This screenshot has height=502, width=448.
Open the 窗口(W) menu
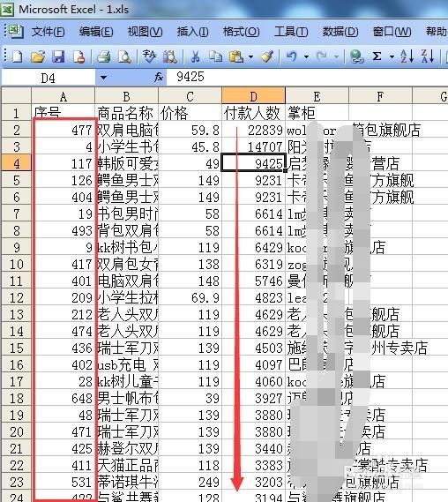[x=392, y=32]
